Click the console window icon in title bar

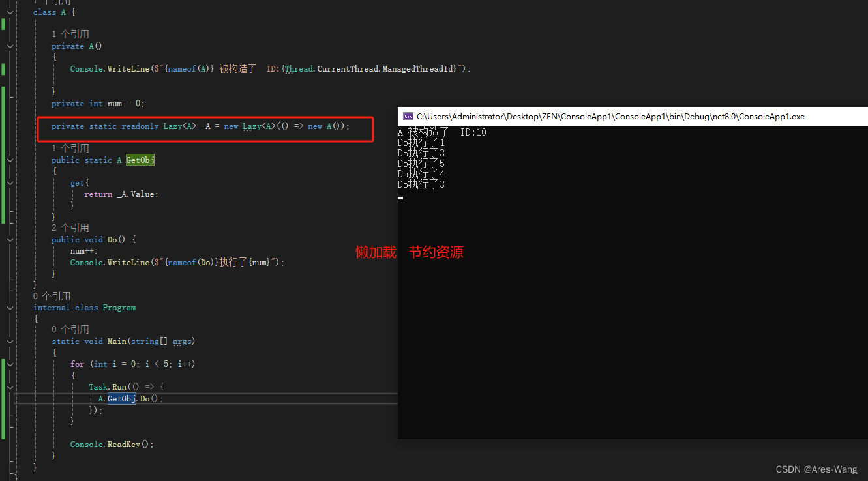[x=408, y=117]
